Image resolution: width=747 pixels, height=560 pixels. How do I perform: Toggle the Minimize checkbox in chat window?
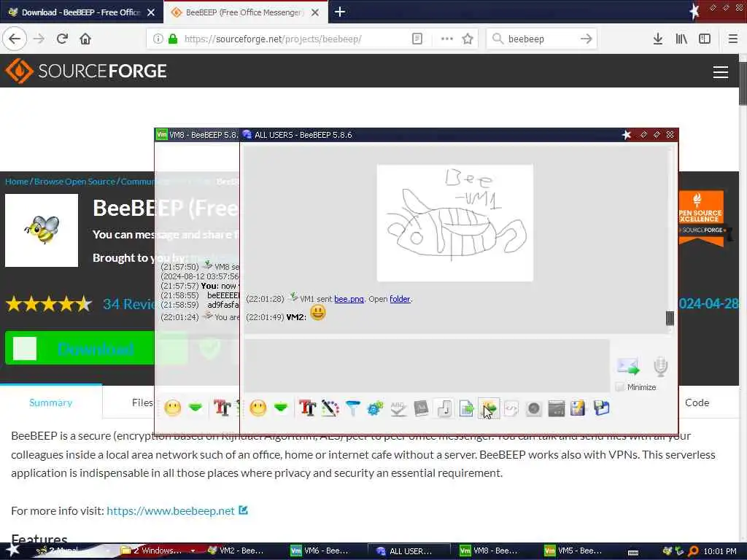tap(619, 386)
